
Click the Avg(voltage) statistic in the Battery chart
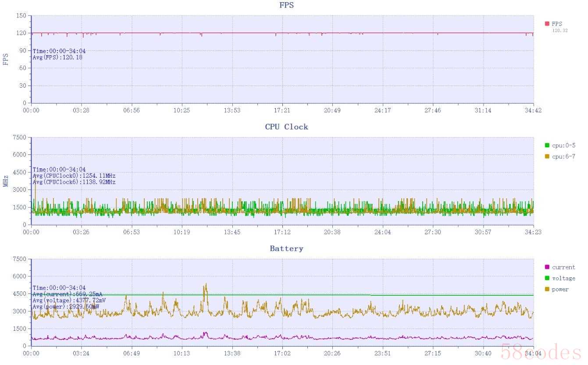click(69, 301)
